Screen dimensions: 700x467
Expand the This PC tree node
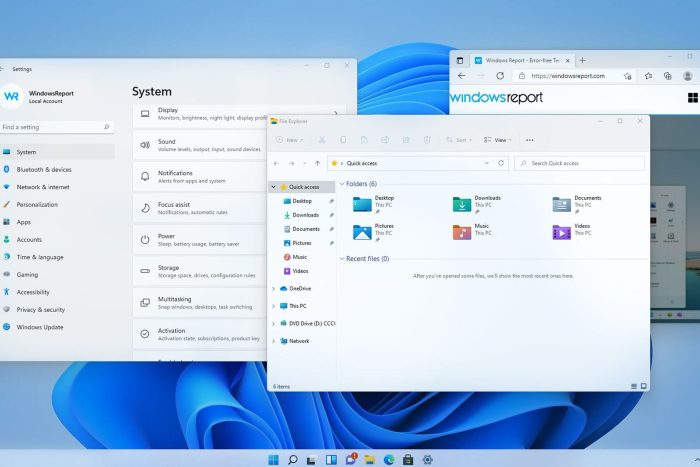[273, 306]
